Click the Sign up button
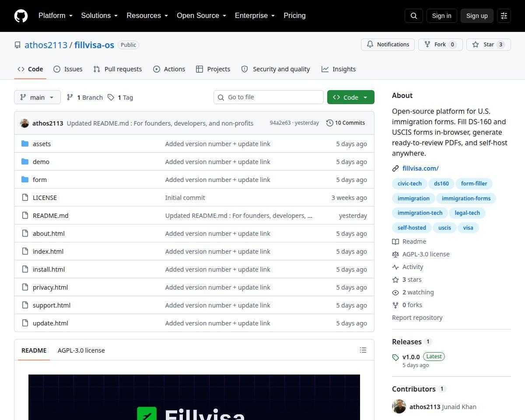 pyautogui.click(x=477, y=16)
